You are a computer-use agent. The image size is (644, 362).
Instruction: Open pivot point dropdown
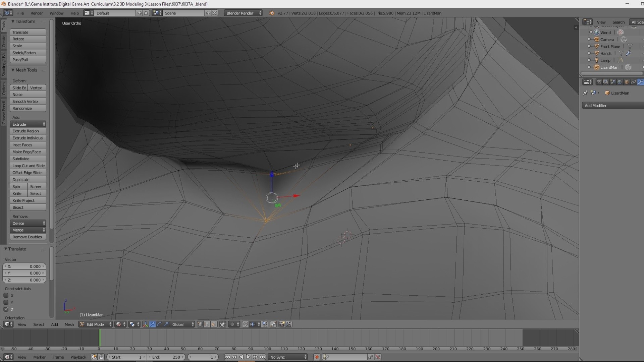pos(134,324)
